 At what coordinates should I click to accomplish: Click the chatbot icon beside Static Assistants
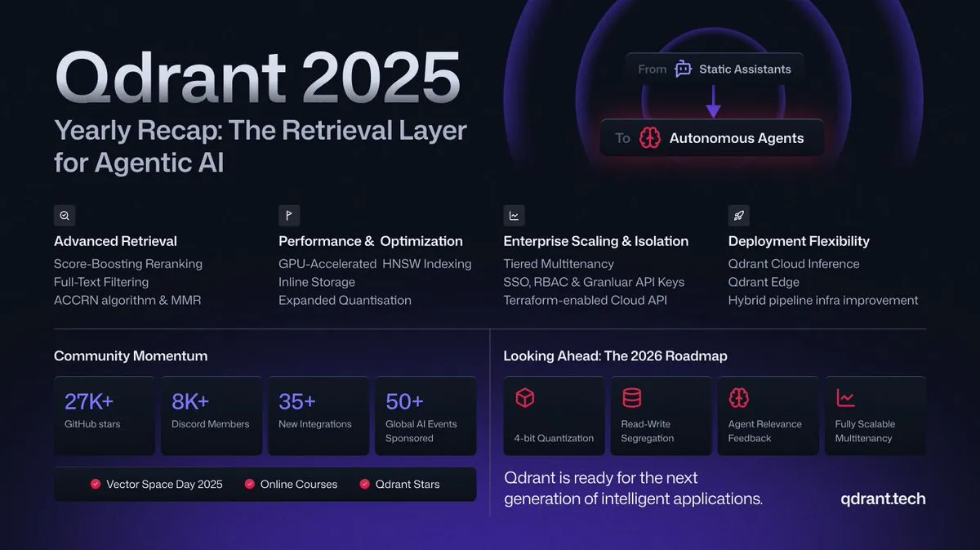click(x=683, y=69)
